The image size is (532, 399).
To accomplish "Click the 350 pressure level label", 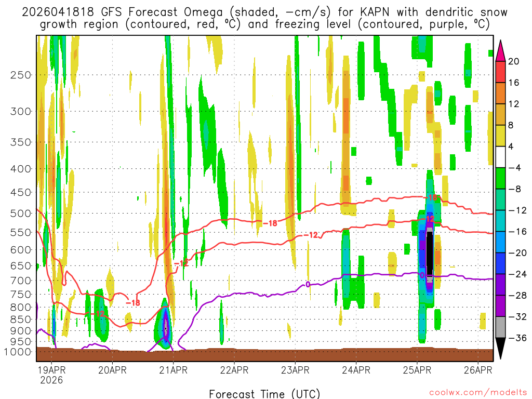I will click(21, 142).
